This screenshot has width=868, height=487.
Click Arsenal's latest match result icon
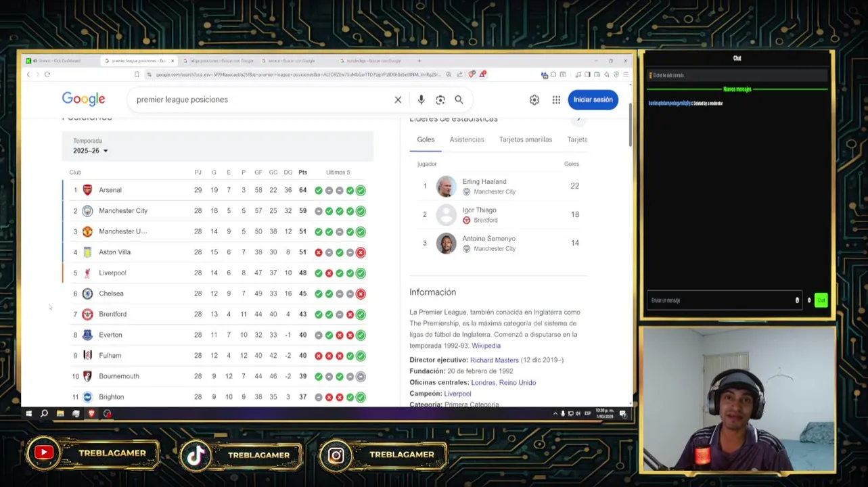pyautogui.click(x=361, y=191)
